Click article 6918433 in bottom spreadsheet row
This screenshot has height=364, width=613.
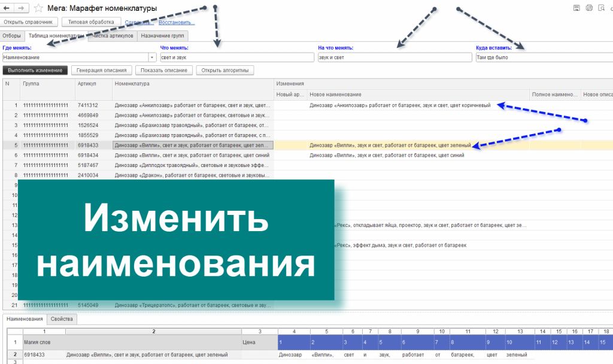click(44, 355)
